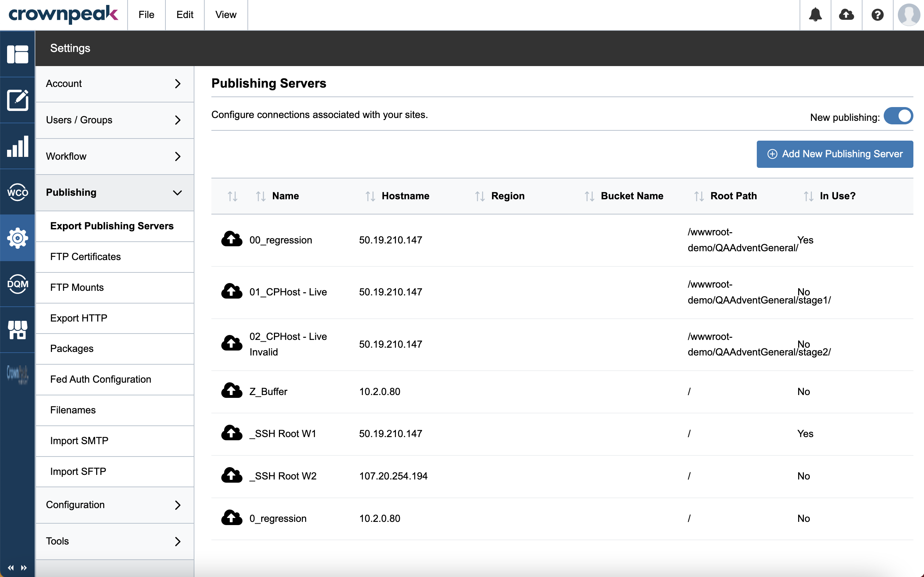Expand the Configuration section
The image size is (924, 577).
(x=115, y=505)
